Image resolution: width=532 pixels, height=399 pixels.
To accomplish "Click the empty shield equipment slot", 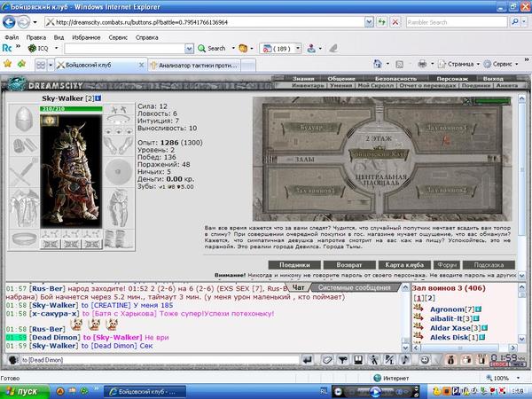I will (x=119, y=172).
